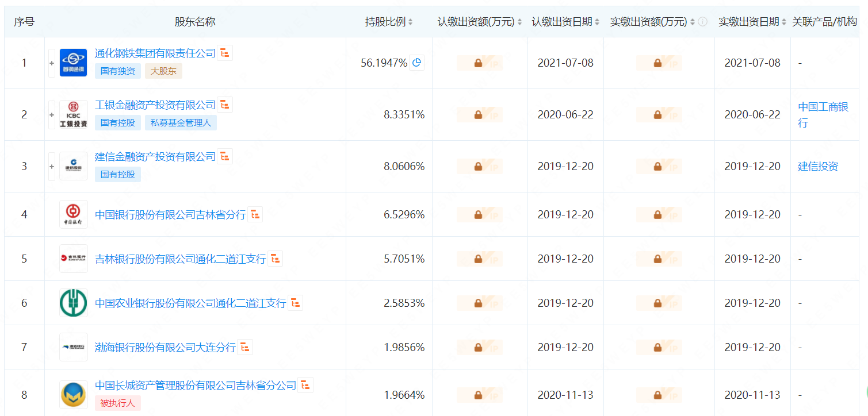Click the 建信投资 related institution link
Viewport: 868px width, 416px height.
tap(818, 167)
